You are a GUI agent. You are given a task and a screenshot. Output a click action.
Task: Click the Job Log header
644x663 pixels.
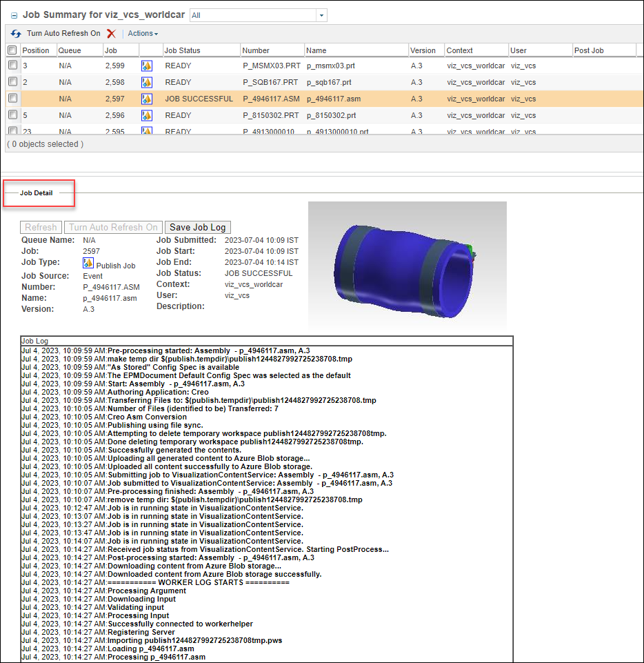click(x=35, y=341)
